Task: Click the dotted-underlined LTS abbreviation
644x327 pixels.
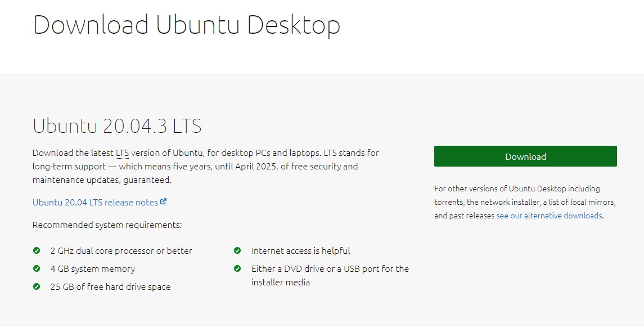Action: point(122,153)
